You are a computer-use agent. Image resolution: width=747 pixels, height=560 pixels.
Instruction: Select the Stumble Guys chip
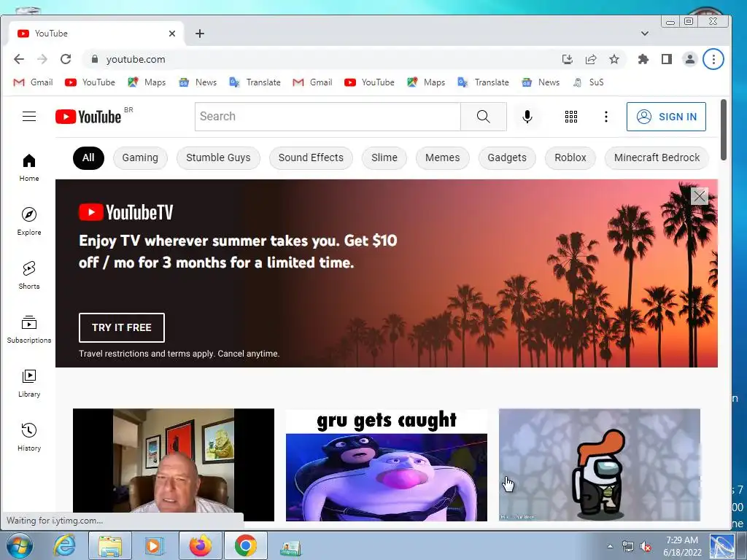218,157
